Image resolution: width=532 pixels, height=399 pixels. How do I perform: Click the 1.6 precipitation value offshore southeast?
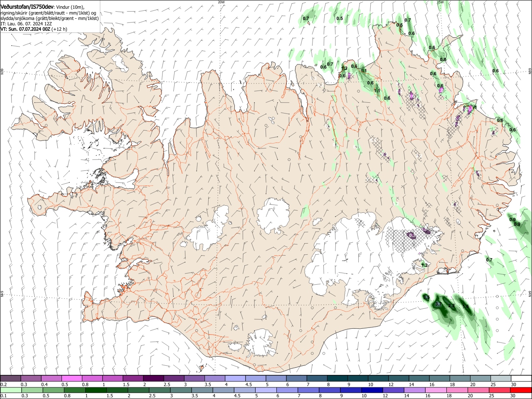coord(465,307)
